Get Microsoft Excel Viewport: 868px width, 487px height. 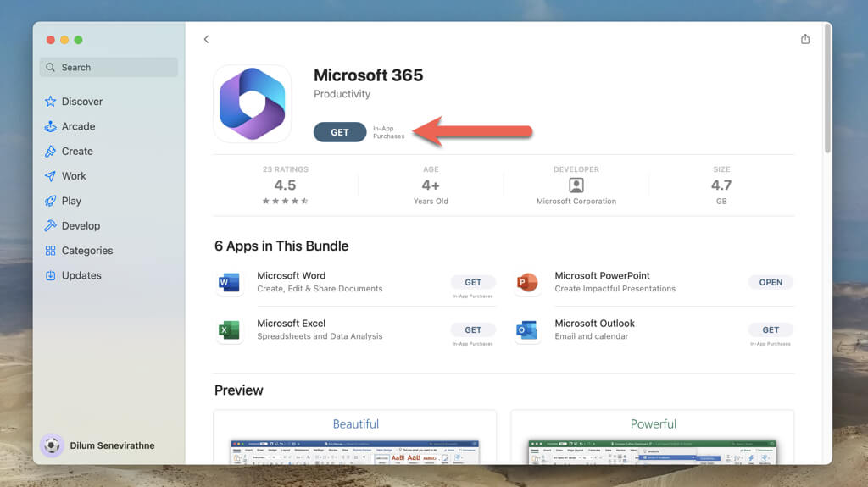[473, 329]
